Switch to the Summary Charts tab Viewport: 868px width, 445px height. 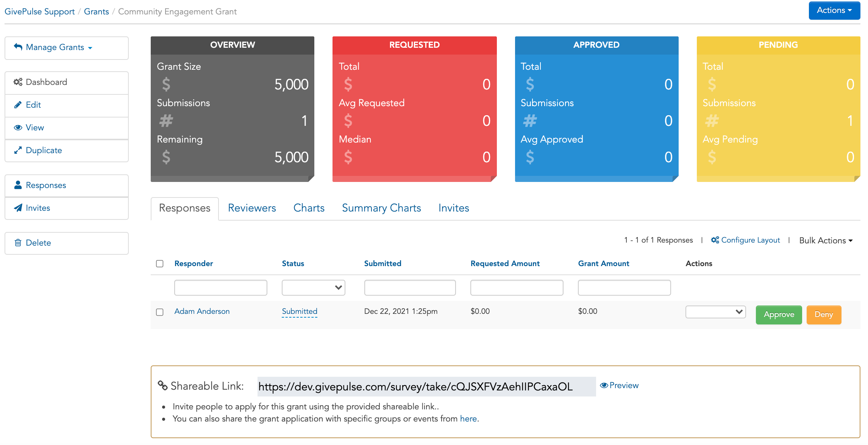[381, 208]
